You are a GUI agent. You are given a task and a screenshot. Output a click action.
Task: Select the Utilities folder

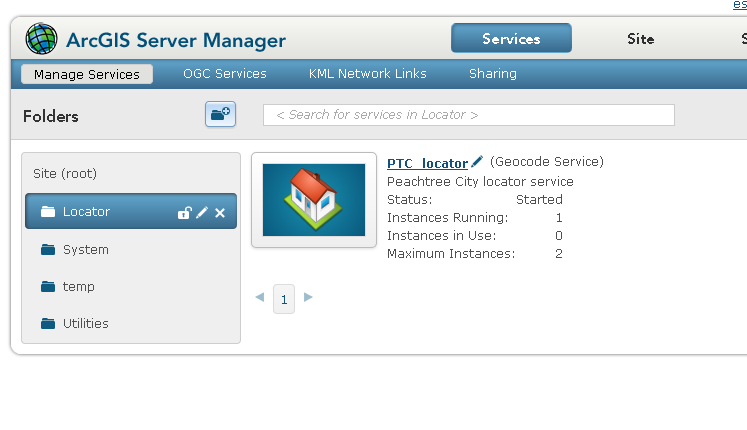click(x=86, y=324)
